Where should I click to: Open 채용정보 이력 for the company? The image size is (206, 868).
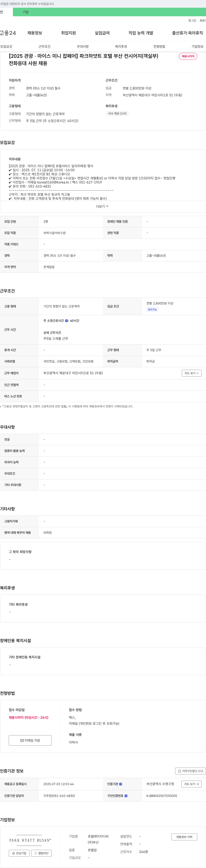(184, 837)
